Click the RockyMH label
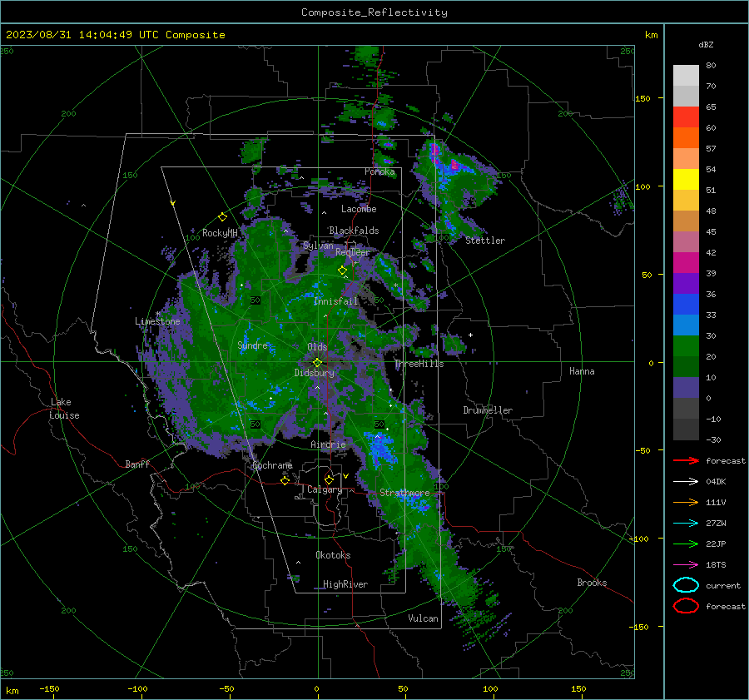 point(220,233)
